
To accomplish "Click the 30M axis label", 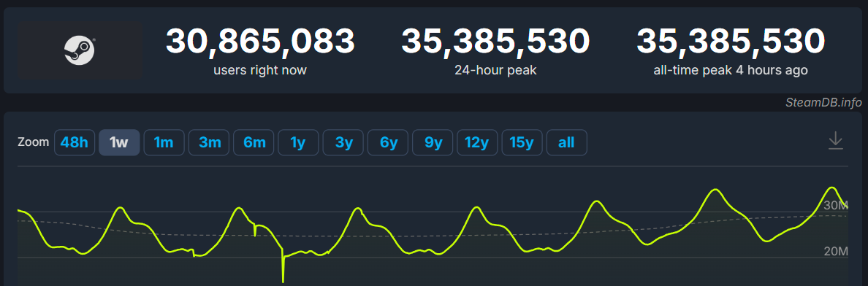I will [836, 206].
